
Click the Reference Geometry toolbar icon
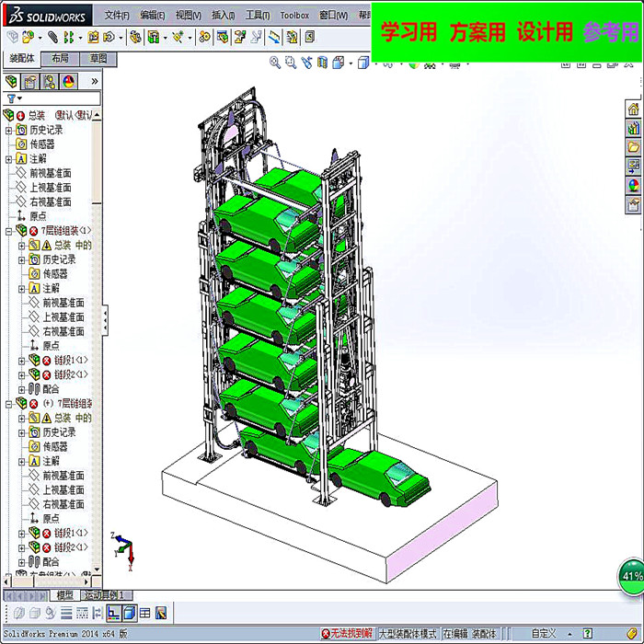(178, 38)
